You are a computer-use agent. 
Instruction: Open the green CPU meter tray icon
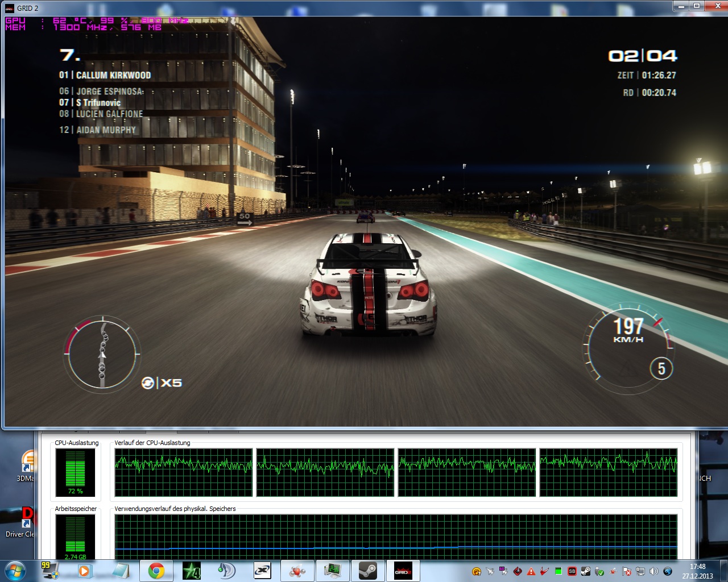pyautogui.click(x=559, y=572)
